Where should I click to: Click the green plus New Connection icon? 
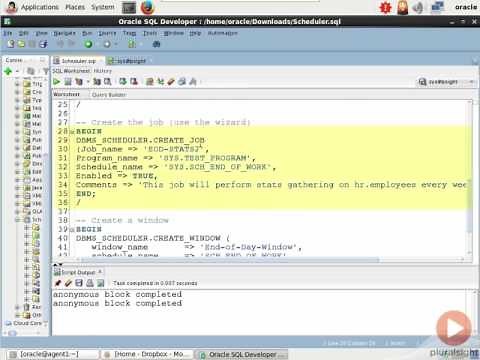(x=8, y=71)
